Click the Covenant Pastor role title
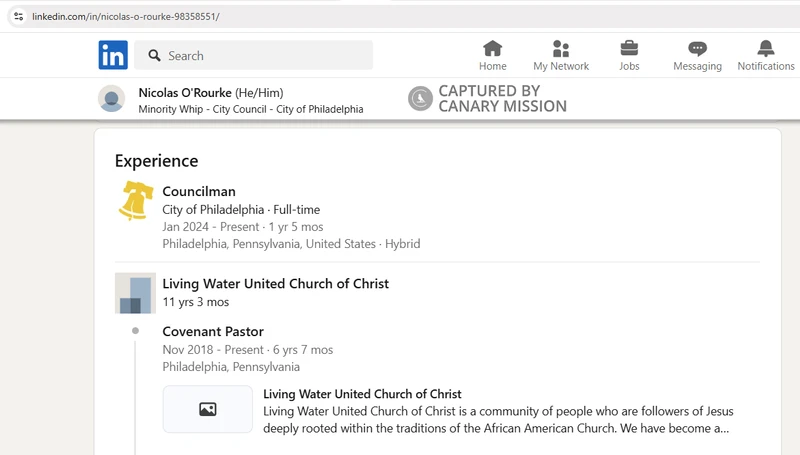The width and height of the screenshot is (800, 455). tap(213, 332)
